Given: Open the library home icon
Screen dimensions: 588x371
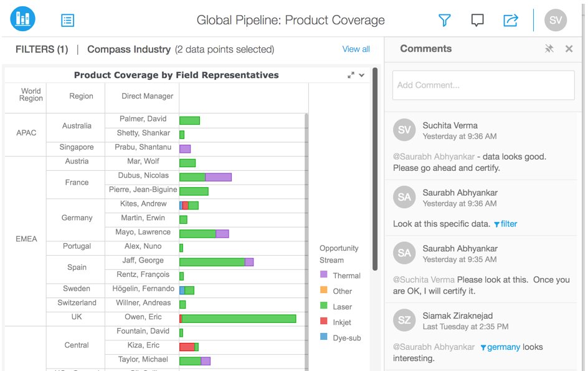Looking at the screenshot, I should click(x=23, y=19).
